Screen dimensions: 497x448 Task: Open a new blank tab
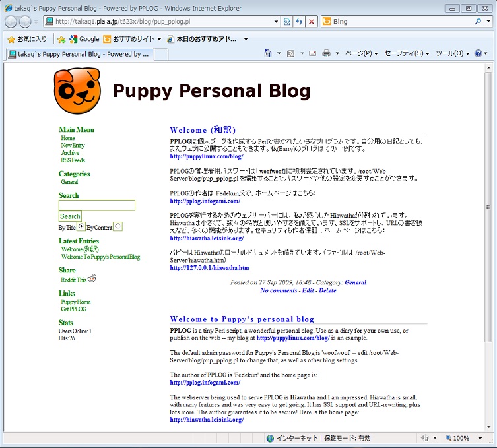click(161, 55)
